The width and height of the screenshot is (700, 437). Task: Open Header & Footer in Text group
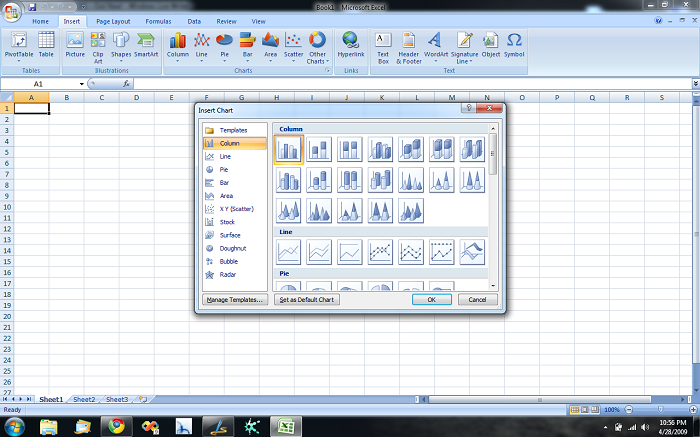pyautogui.click(x=408, y=47)
